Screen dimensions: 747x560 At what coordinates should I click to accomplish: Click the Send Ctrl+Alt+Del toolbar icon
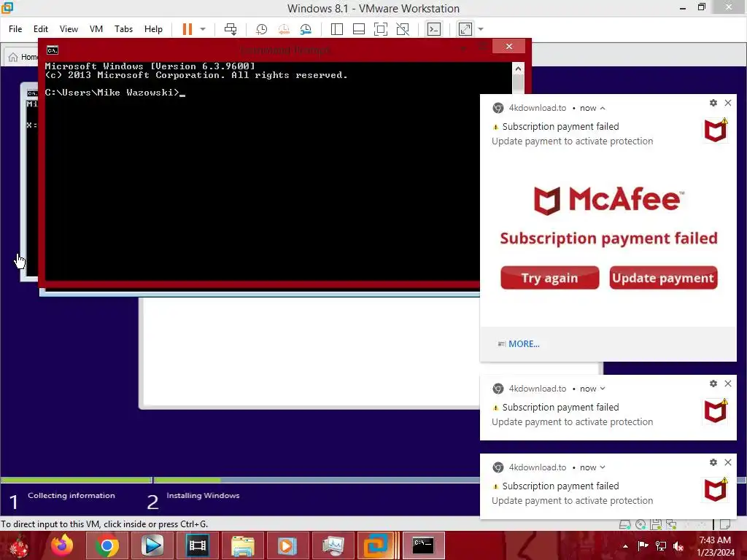231,29
